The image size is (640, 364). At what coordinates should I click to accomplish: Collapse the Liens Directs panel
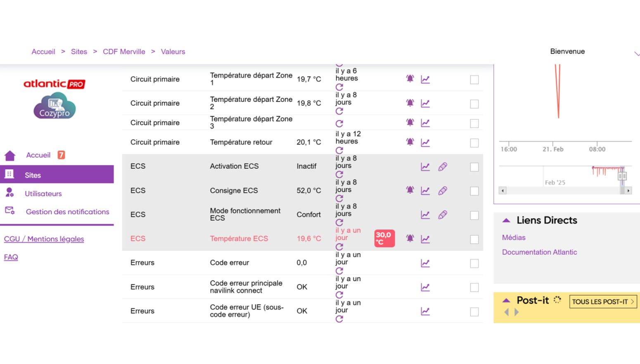click(506, 220)
